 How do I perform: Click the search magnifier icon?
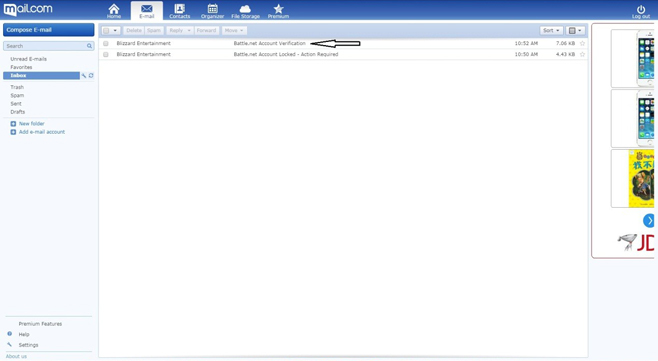click(x=89, y=46)
